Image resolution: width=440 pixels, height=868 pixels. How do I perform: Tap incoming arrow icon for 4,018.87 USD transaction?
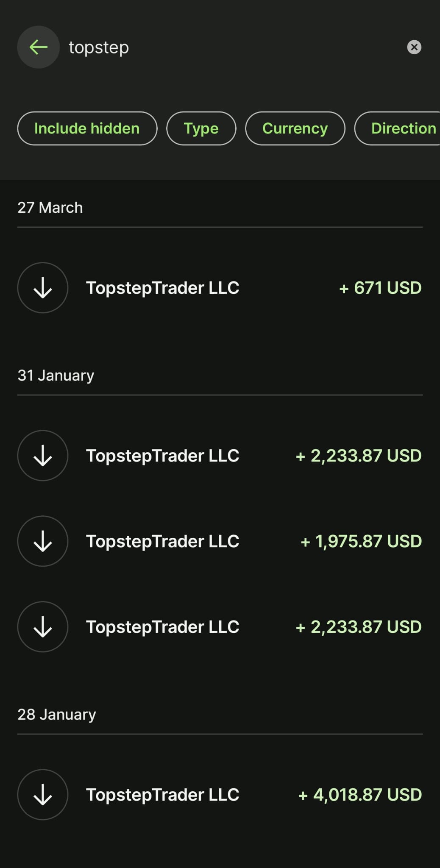point(43,795)
